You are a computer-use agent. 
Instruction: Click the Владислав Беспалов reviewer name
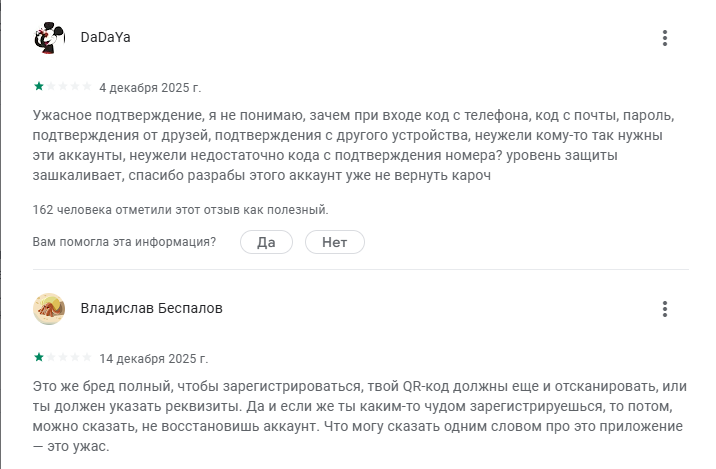[151, 309]
